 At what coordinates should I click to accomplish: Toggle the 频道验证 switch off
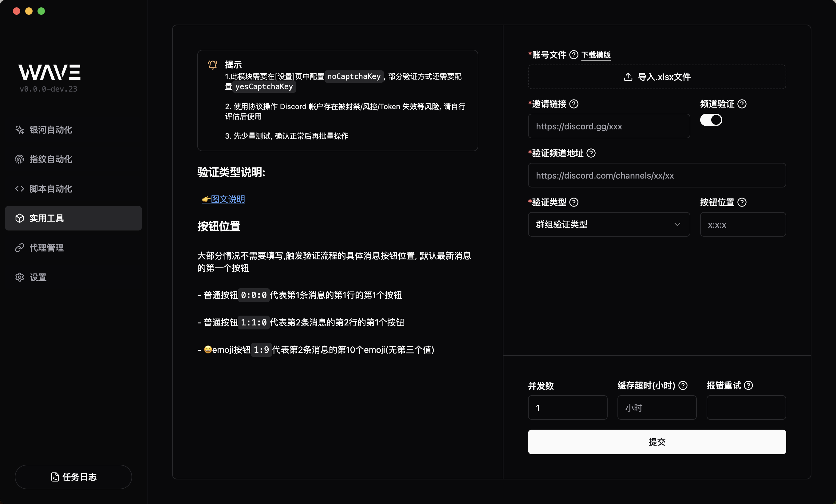pos(711,120)
